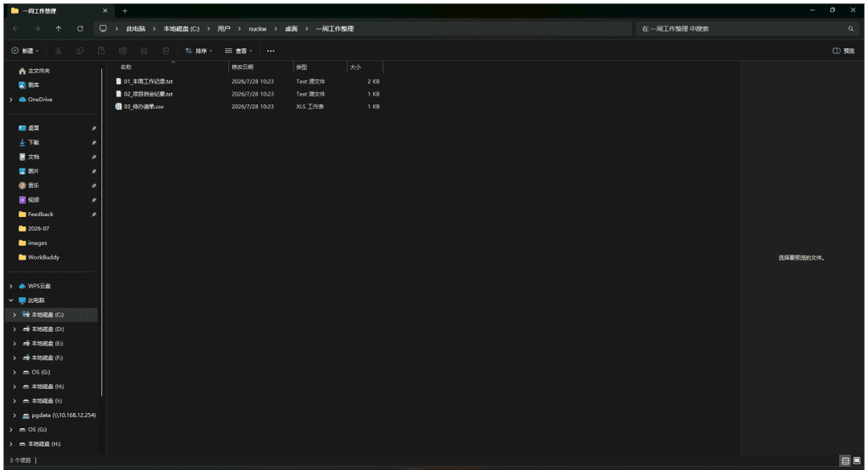
Task: Click the Copy icon in toolbar
Action: click(80, 51)
